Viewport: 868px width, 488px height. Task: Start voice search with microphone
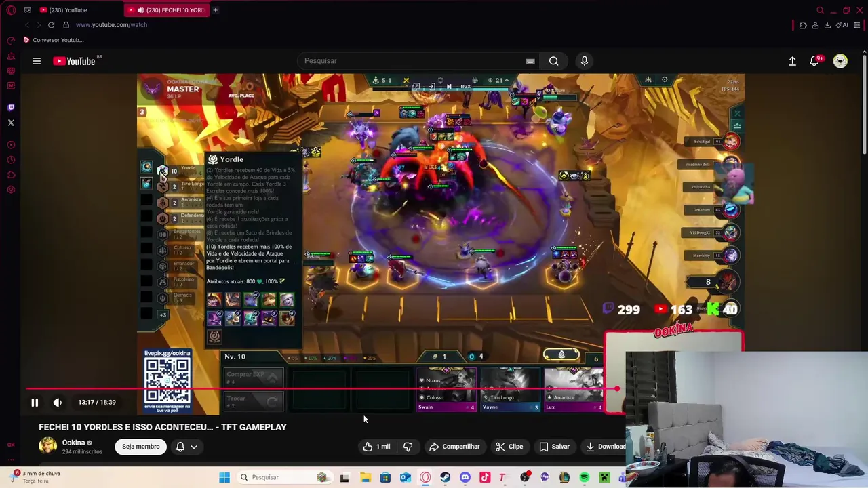click(584, 61)
